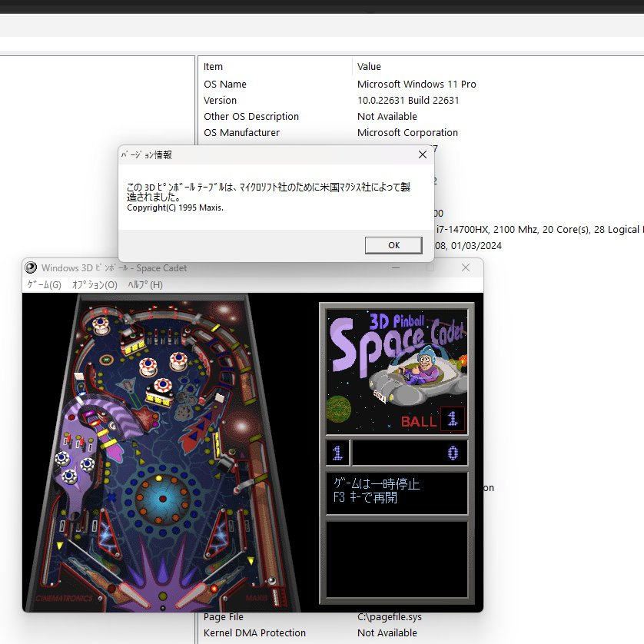Select the OS Manufacturer row

pyautogui.click(x=421, y=133)
